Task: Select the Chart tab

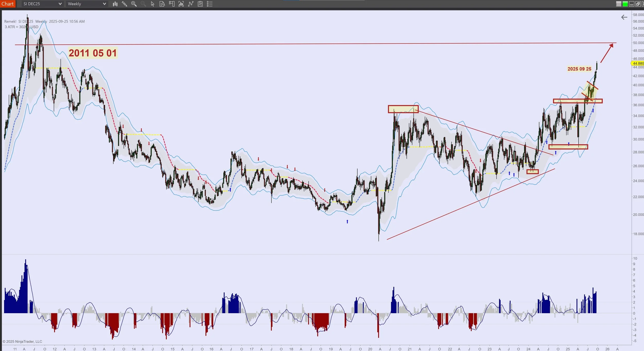Action: click(7, 4)
